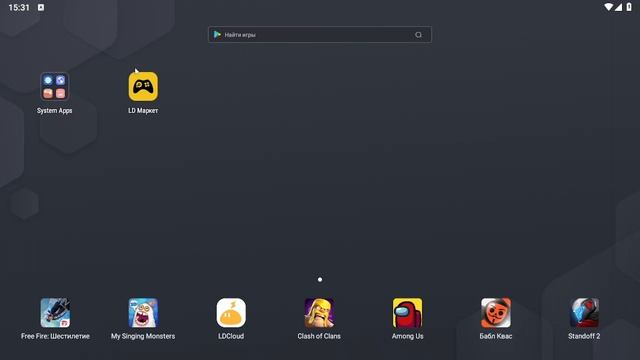This screenshot has height=360, width=640.
Task: Tap the battery status icon
Action: pyautogui.click(x=629, y=7)
